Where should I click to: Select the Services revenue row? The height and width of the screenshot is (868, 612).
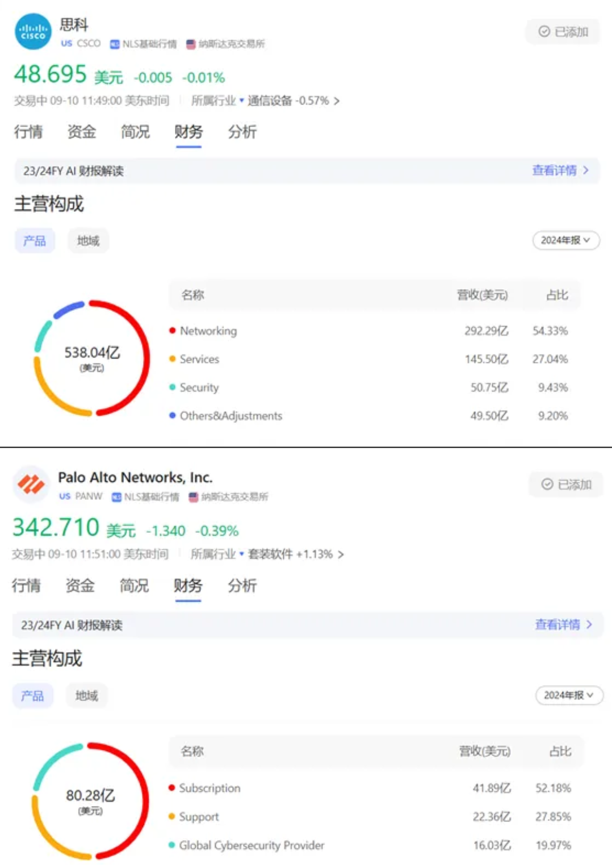[x=375, y=359]
